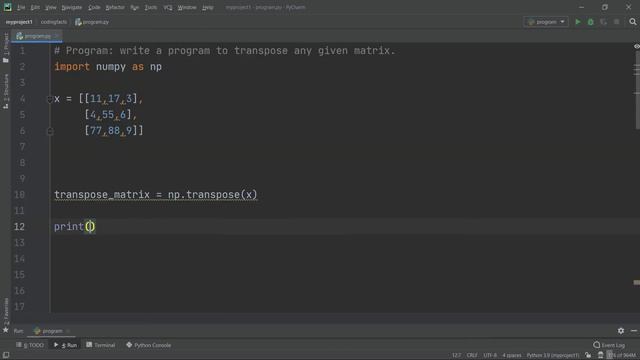
Task: Open the VCS menu
Action: (168, 7)
